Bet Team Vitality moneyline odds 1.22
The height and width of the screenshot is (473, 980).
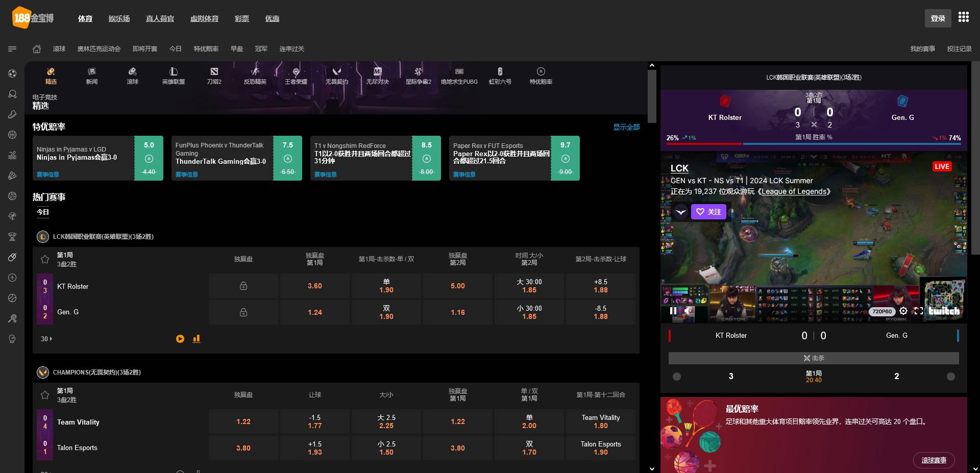click(x=243, y=422)
